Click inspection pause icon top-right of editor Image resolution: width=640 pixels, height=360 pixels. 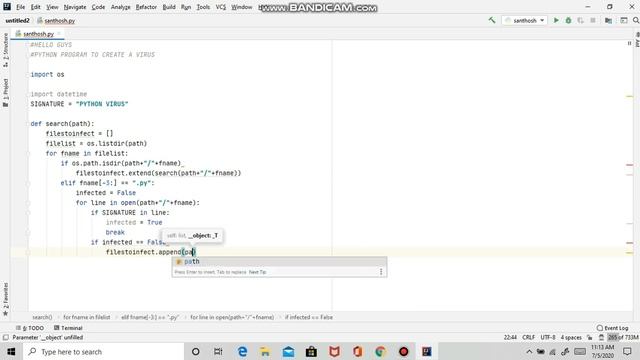[629, 43]
